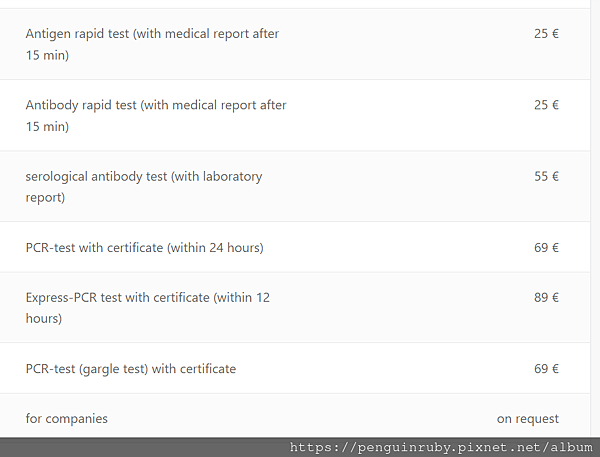Click the 55 € price
This screenshot has height=457, width=600.
coord(546,176)
